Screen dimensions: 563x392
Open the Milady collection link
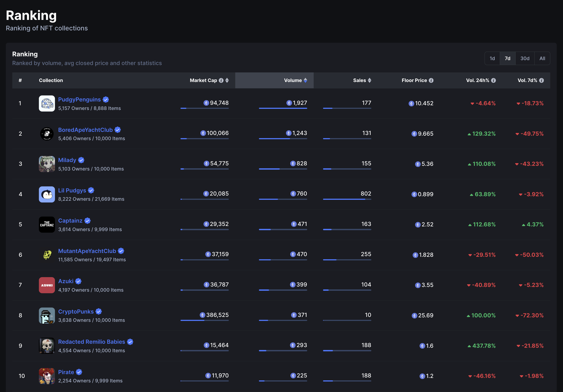(67, 160)
